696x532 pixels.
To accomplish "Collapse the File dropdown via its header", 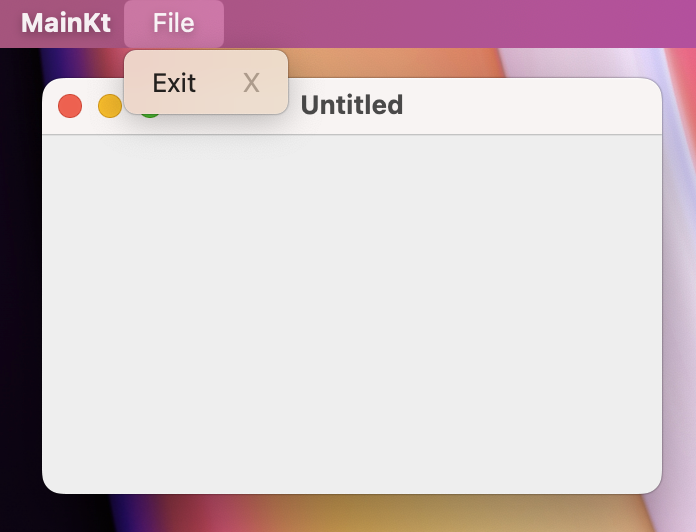I will pos(173,23).
